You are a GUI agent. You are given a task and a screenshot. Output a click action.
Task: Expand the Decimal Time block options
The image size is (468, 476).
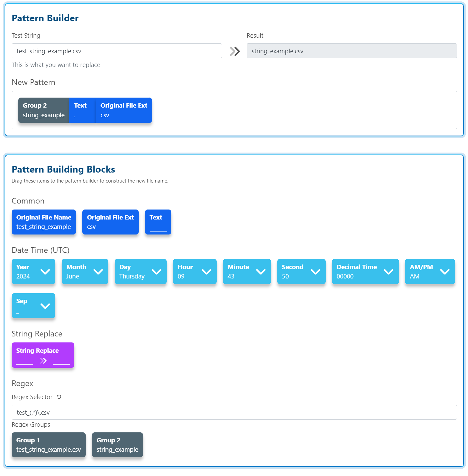point(388,272)
